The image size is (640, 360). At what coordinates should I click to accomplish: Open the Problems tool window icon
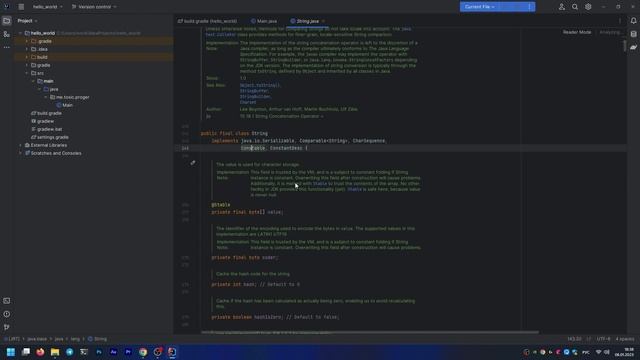point(7,314)
